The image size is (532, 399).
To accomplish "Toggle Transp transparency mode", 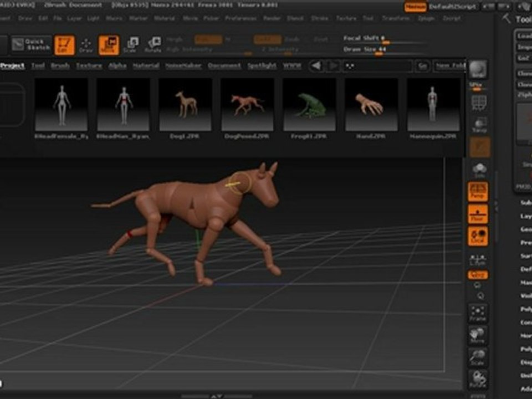I will 479,125.
